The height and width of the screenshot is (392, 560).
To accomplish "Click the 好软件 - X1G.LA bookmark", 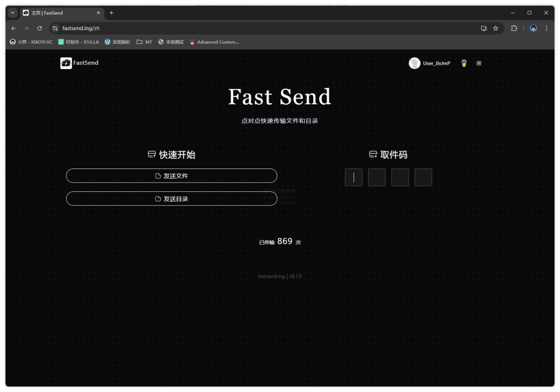I will [x=79, y=41].
